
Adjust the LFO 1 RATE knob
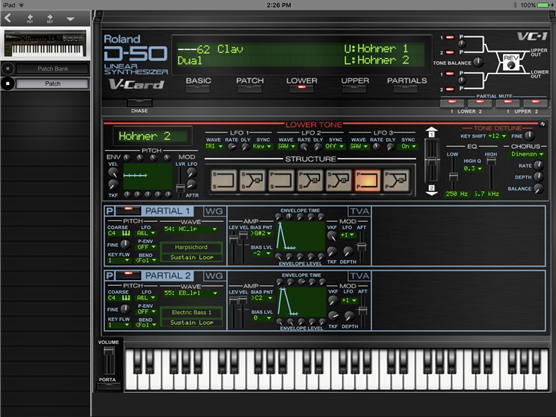pyautogui.click(x=232, y=147)
